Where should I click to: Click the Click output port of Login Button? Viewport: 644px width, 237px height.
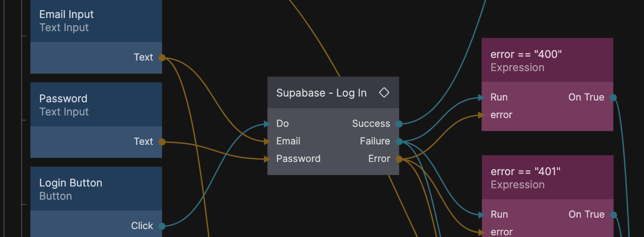pyautogui.click(x=162, y=226)
